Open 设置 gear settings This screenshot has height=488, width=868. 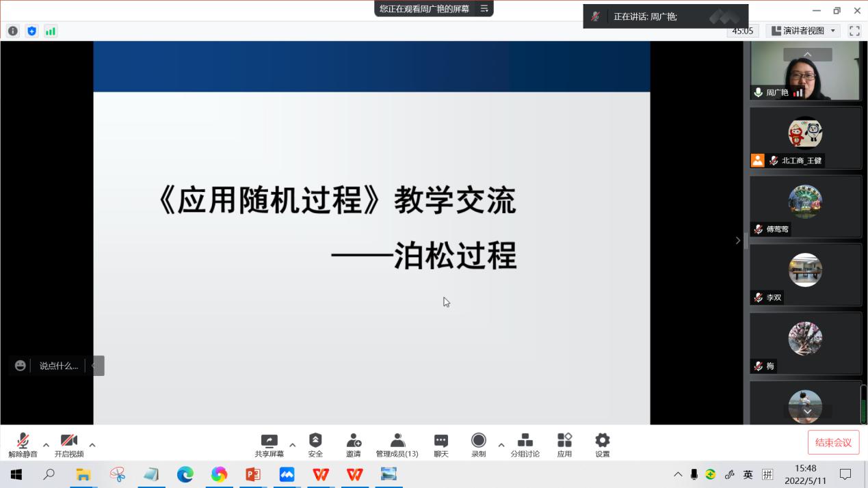[x=602, y=441]
